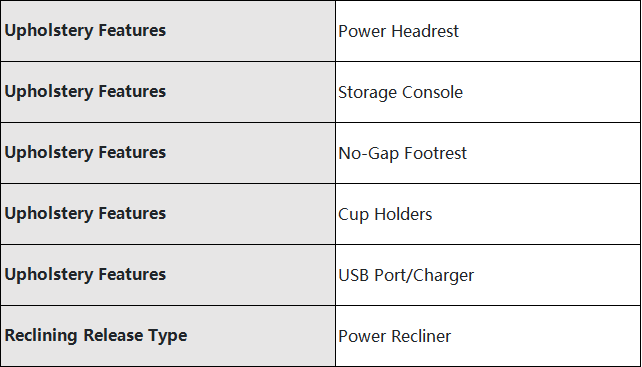Click Upholstery Features label beside Power Headrest

85,31
